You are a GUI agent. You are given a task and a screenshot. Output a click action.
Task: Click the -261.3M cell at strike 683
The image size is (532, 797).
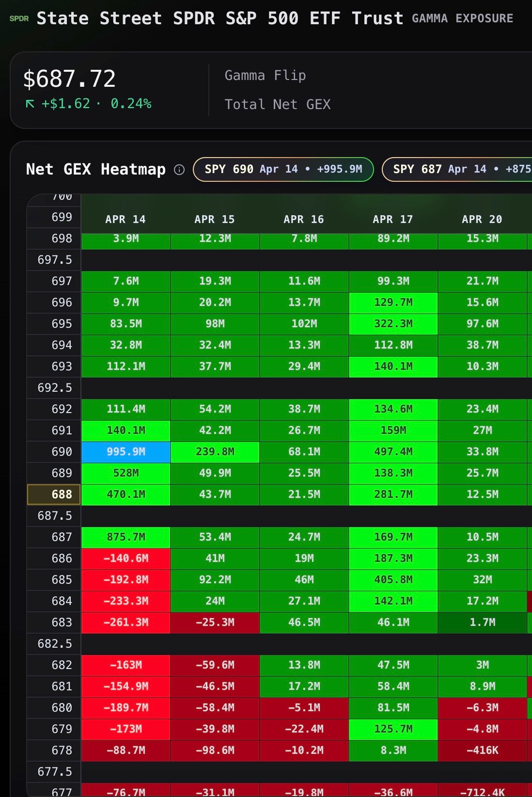tap(126, 622)
